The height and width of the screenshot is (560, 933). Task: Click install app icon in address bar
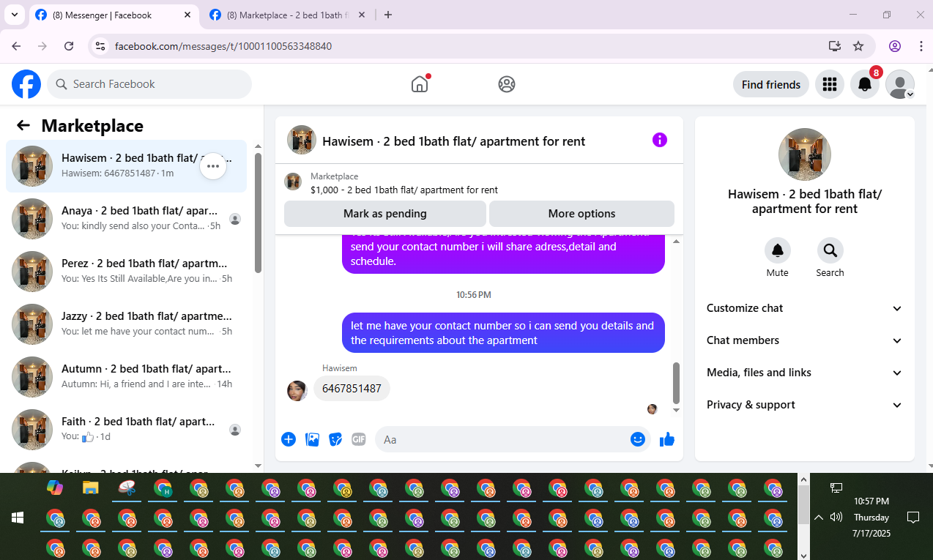coord(835,46)
